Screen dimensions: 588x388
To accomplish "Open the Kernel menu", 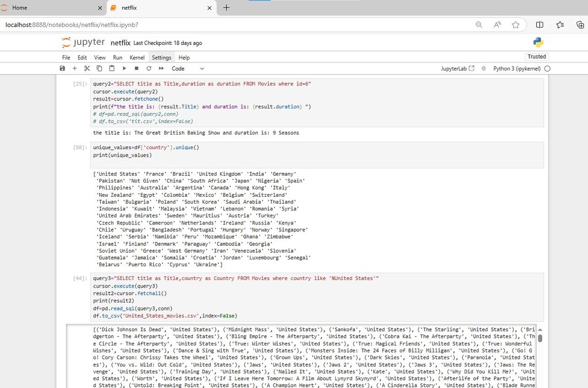I will (137, 57).
